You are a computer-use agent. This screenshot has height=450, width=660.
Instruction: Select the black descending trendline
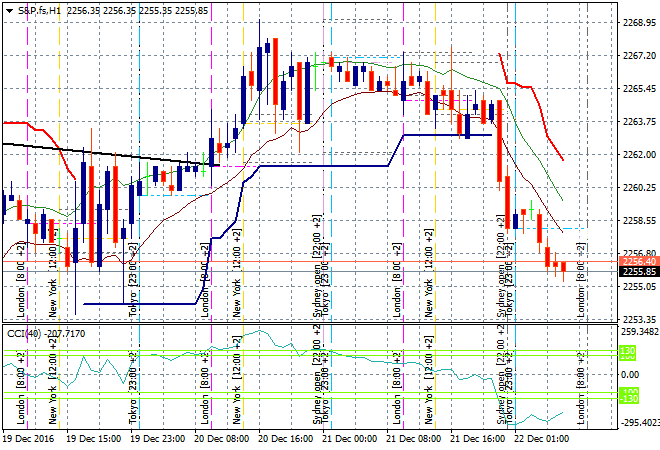tap(100, 154)
